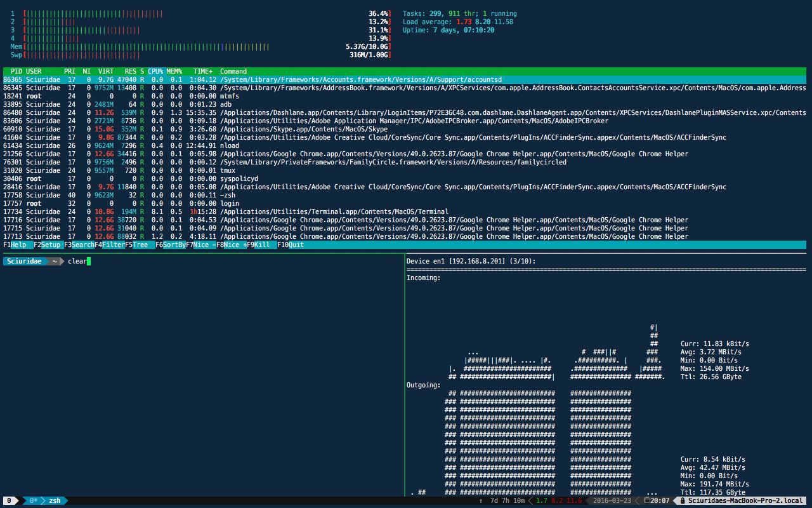This screenshot has width=812, height=508.
Task: Click the nload Device en1 header
Action: coord(471,261)
